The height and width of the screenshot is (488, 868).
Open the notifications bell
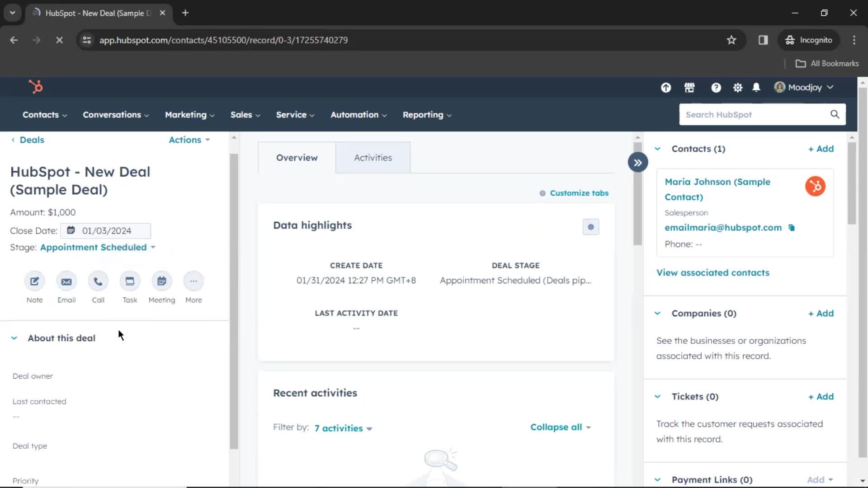[x=756, y=87]
